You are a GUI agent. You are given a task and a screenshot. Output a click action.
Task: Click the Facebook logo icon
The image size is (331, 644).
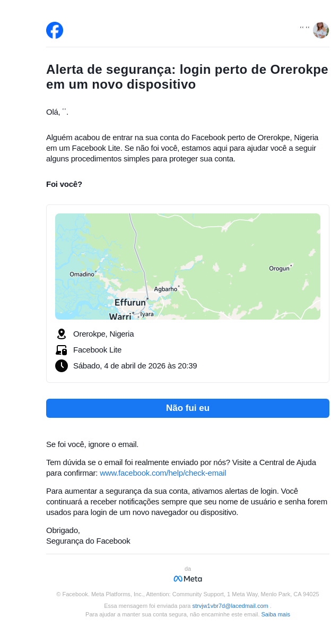(55, 30)
